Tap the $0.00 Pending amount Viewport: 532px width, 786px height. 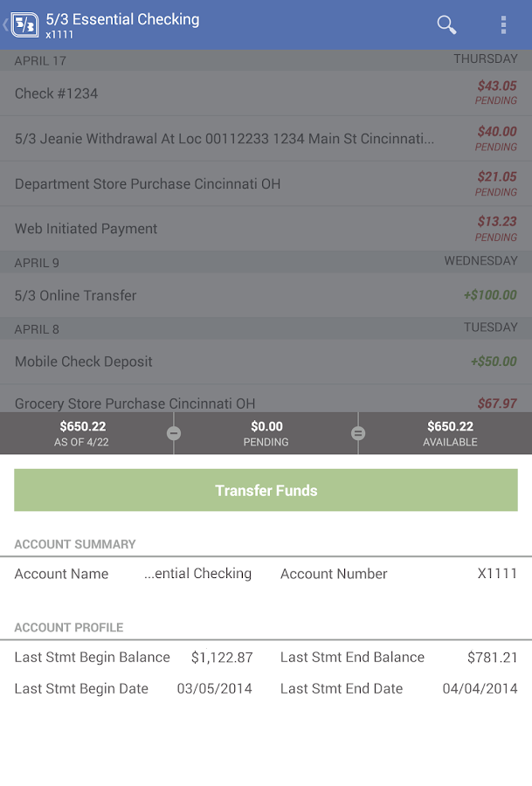tap(266, 433)
